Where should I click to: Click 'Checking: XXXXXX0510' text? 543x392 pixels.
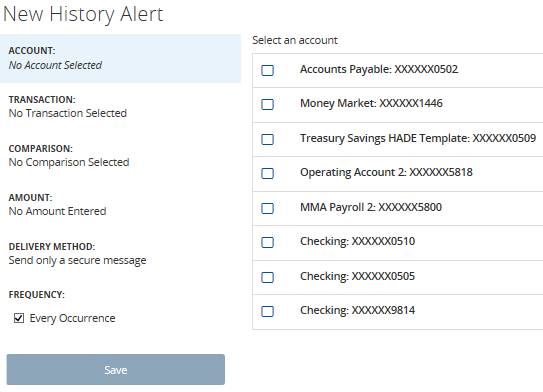pyautogui.click(x=357, y=241)
